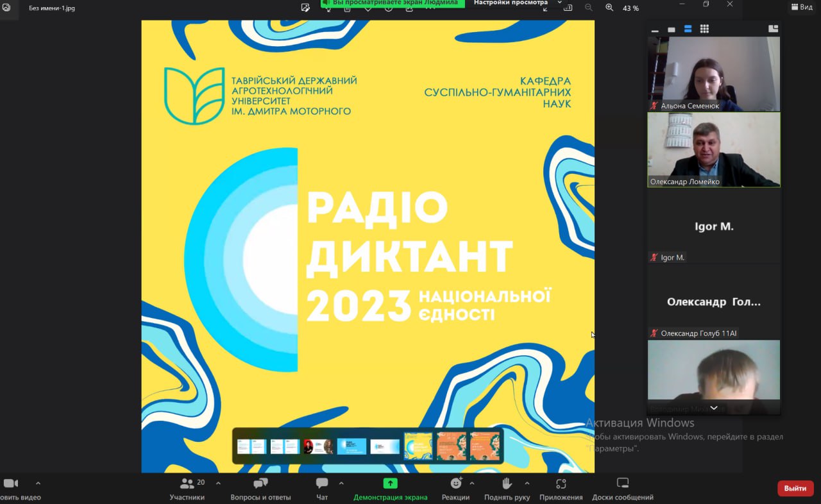The height and width of the screenshot is (504, 821).
Task: Select Олександр Голуб 11AI participant tile
Action: click(x=714, y=301)
